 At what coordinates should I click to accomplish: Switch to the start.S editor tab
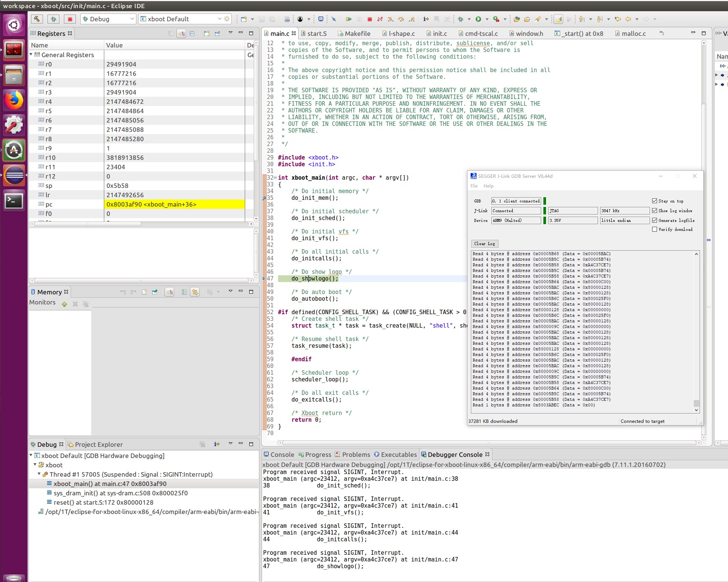(314, 34)
